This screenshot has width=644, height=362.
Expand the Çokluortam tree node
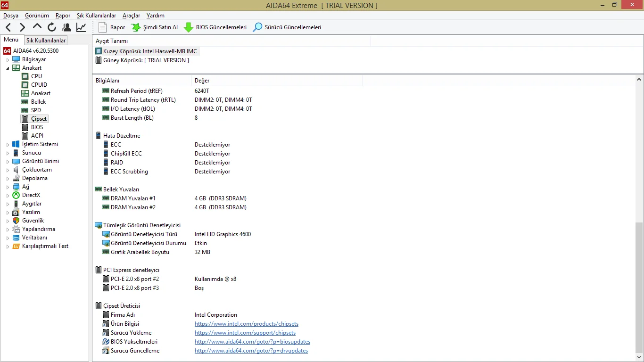pos(8,170)
